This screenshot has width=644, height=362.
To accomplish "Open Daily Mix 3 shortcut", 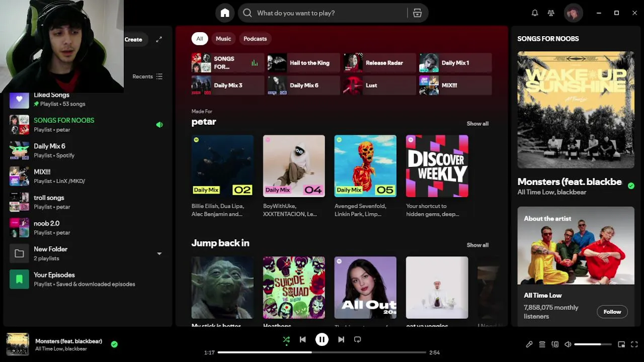I will pyautogui.click(x=227, y=85).
